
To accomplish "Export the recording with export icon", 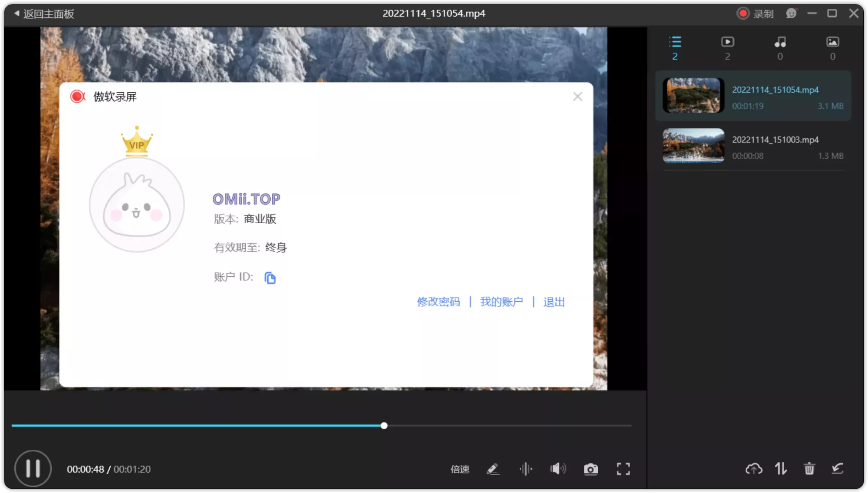I will tap(837, 468).
